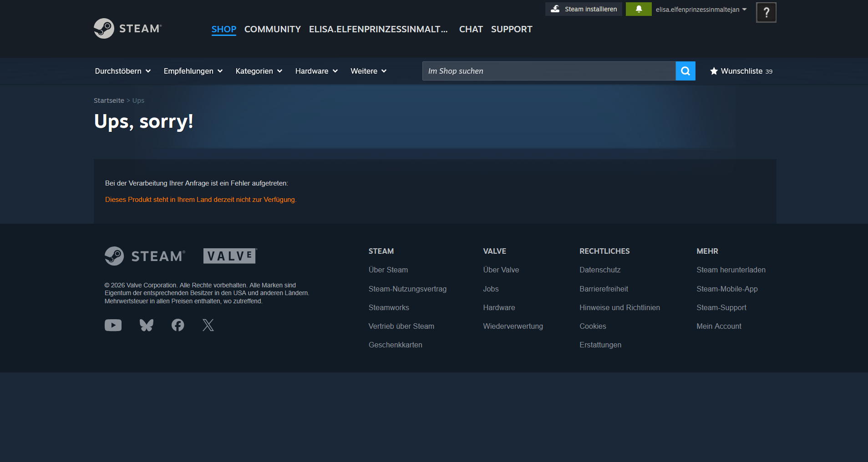Expand the Kategorien dropdown
The image size is (868, 462).
click(259, 71)
